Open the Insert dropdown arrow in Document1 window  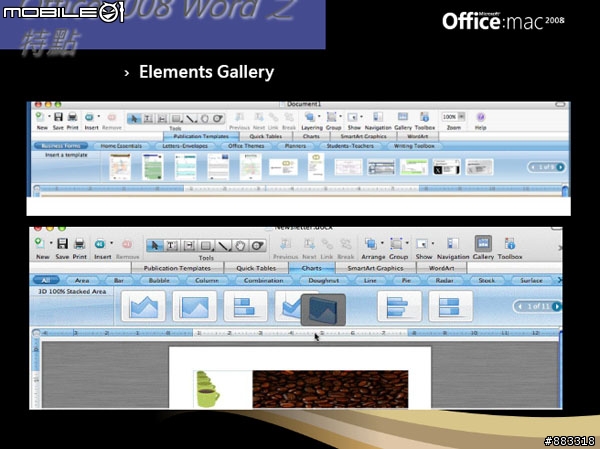(99, 116)
